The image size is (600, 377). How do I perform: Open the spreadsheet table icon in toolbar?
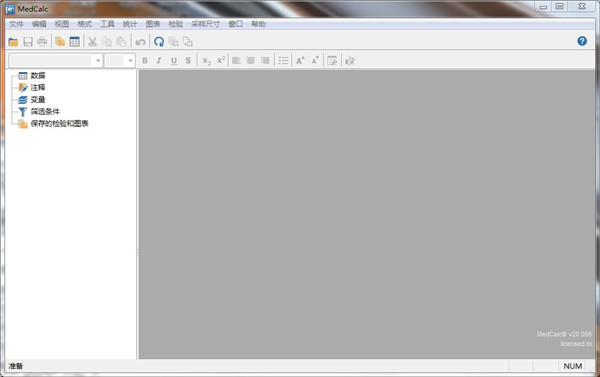[x=75, y=42]
